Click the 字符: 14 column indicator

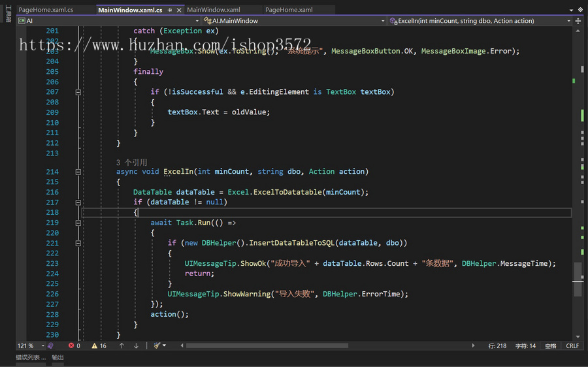click(525, 345)
